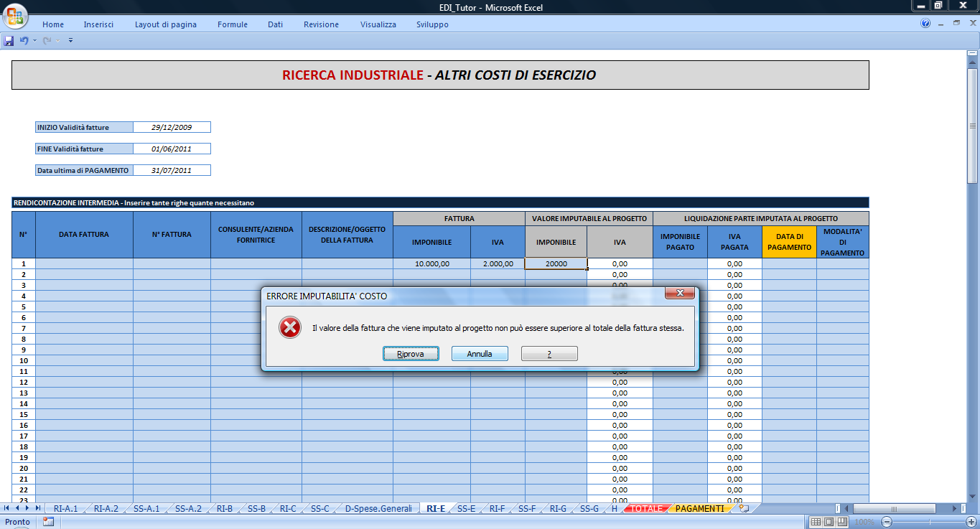Click previous sheet tab navigation arrow
The image size is (980, 529).
click(18, 508)
